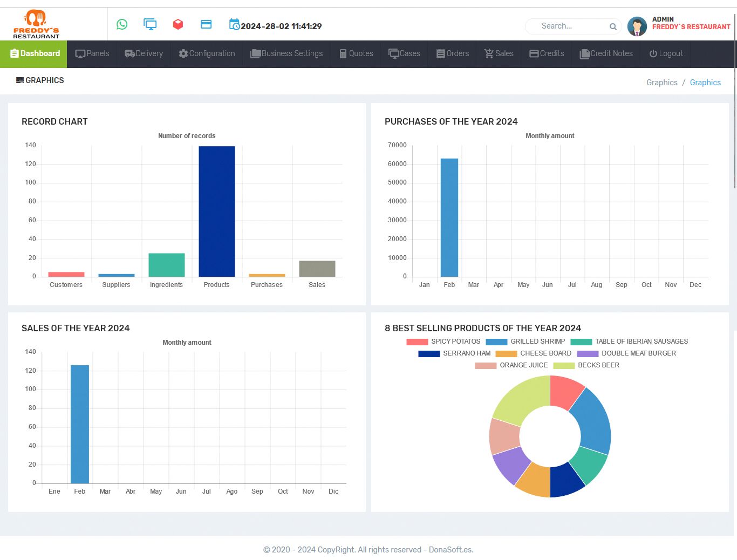Open the admin user avatar
The height and width of the screenshot is (560, 737).
(637, 26)
